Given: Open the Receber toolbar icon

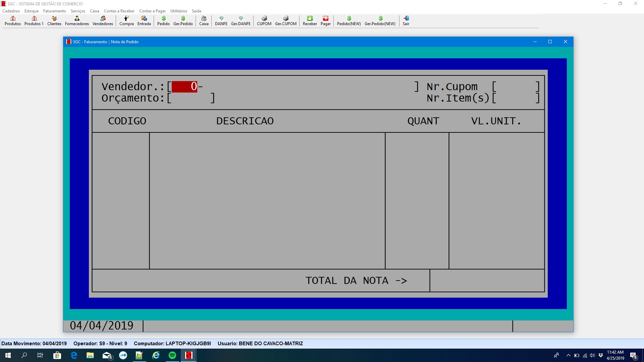Looking at the screenshot, I should pyautogui.click(x=310, y=20).
